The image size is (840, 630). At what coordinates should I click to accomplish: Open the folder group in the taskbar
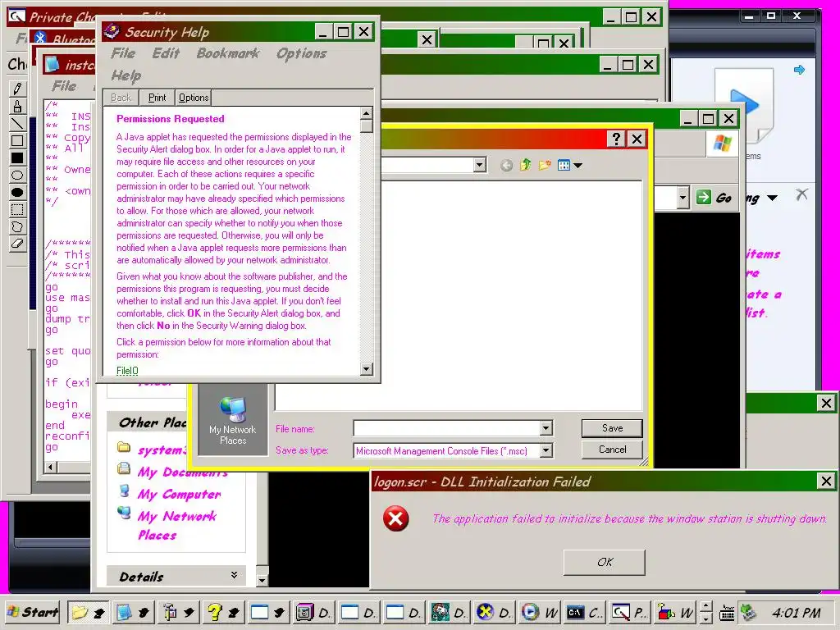point(89,612)
